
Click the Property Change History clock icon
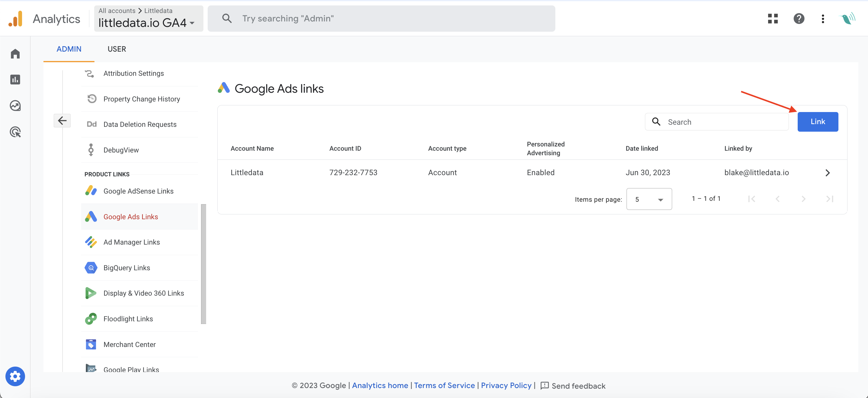click(x=92, y=99)
